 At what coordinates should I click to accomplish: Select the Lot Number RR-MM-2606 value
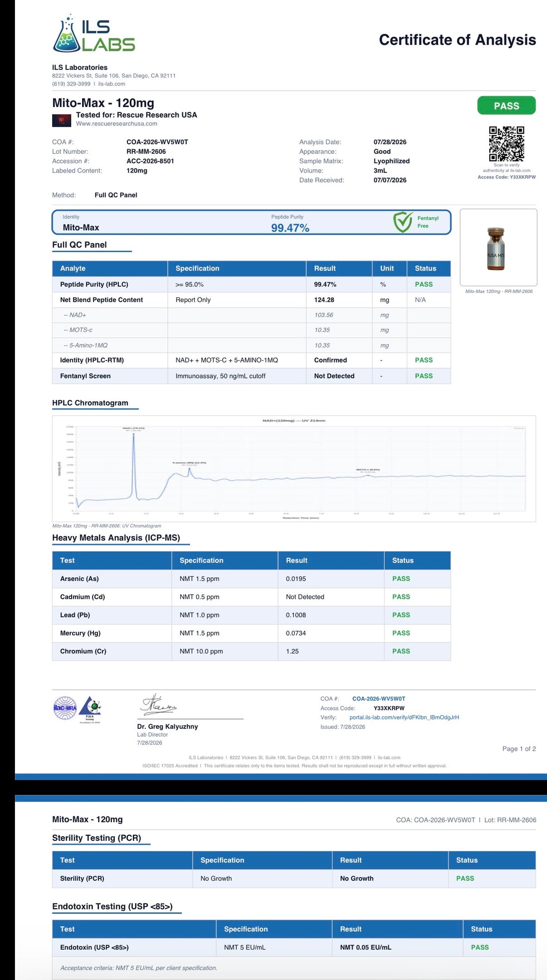point(146,152)
